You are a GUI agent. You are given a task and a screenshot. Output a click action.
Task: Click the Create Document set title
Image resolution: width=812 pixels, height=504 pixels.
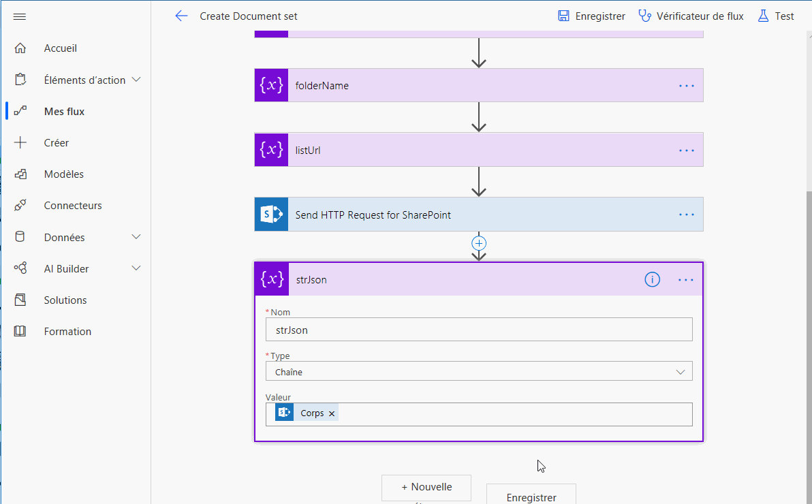point(249,16)
